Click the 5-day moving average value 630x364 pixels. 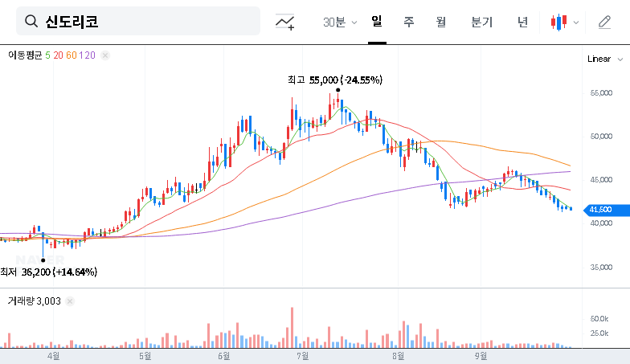[x=48, y=55]
